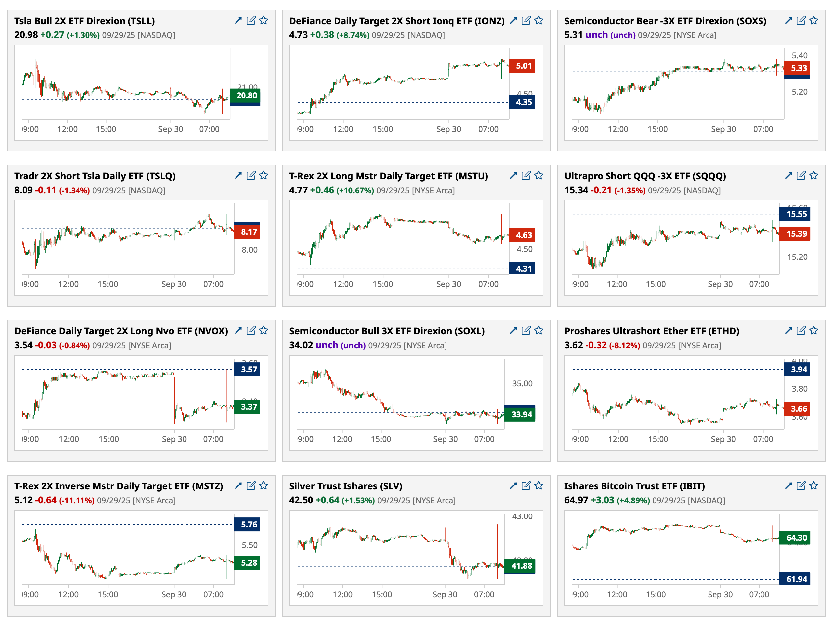
Task: Toggle favorite star for MSTZ
Action: 264,485
